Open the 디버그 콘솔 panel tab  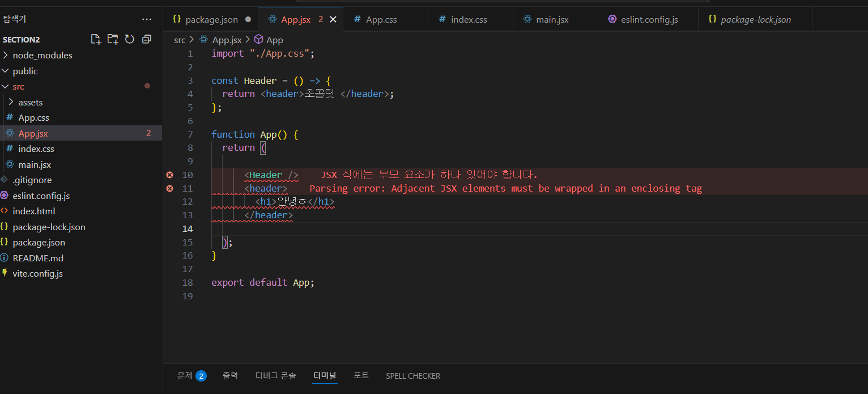(275, 375)
